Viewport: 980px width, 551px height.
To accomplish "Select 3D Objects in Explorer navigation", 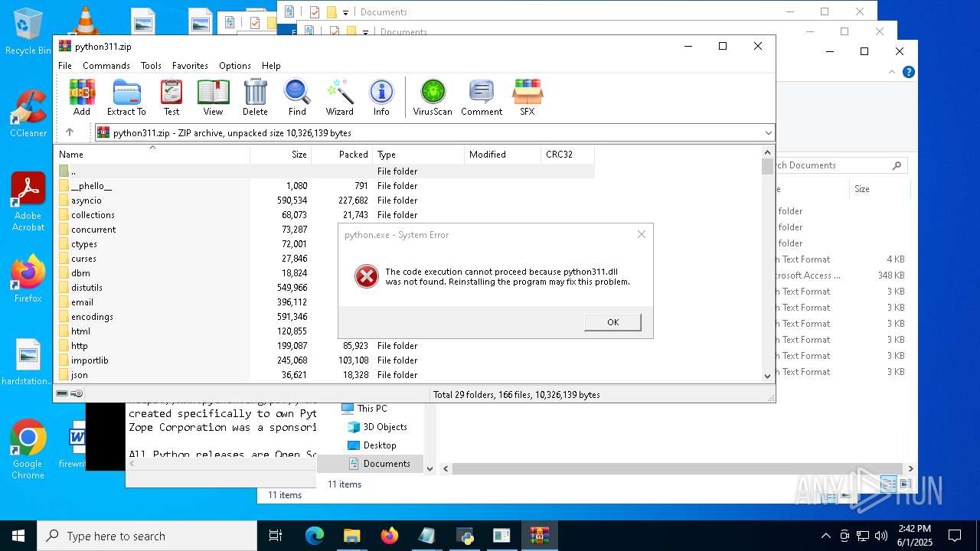I will [377, 427].
